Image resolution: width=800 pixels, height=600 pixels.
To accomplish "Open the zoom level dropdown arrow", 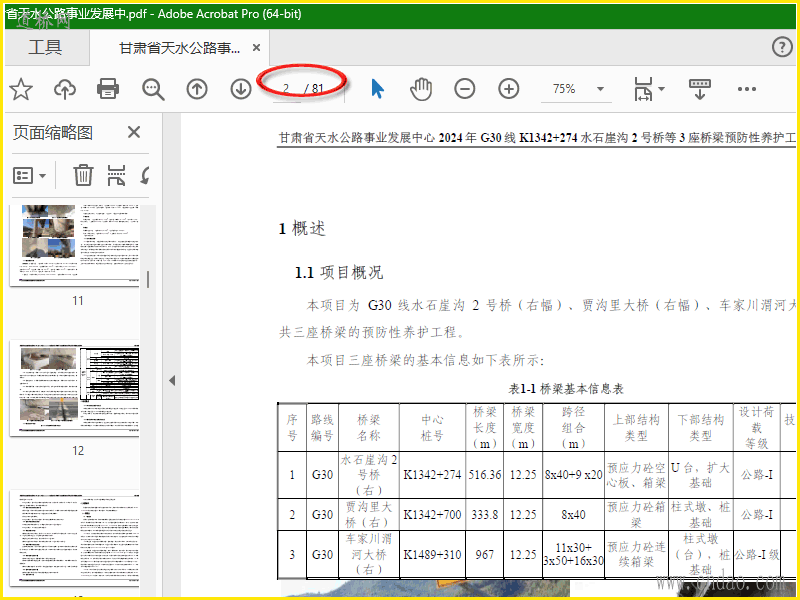I will click(x=601, y=89).
